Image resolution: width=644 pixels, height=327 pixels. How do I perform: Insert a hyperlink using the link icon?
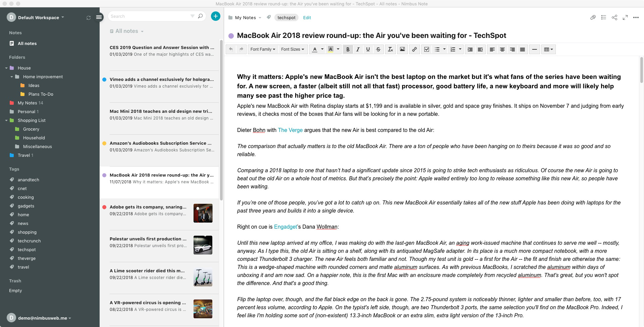(x=414, y=49)
